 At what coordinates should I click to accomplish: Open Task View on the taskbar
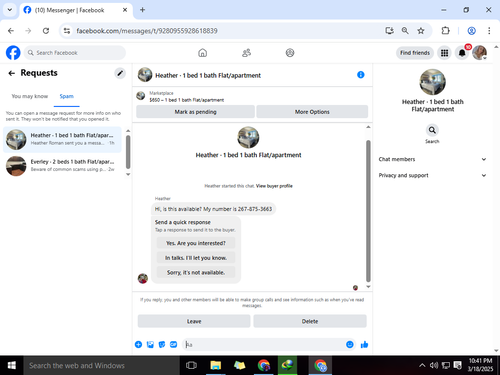coord(191,366)
